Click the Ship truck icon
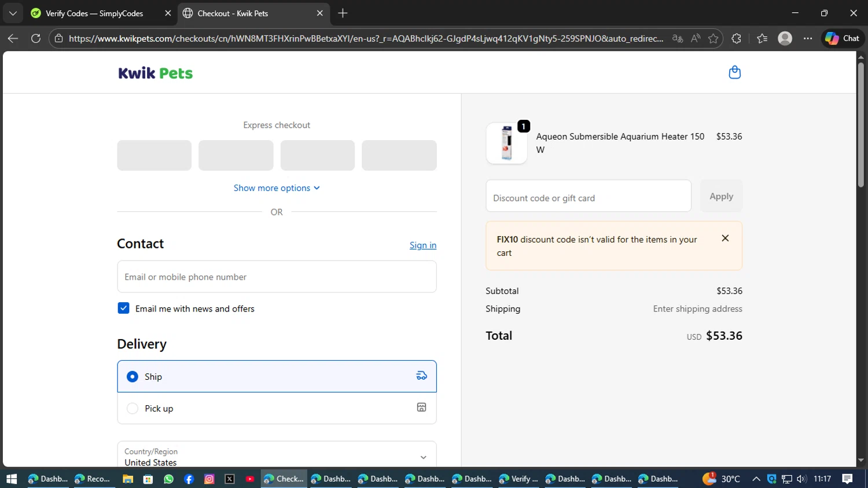Viewport: 868px width, 488px height. (x=421, y=376)
